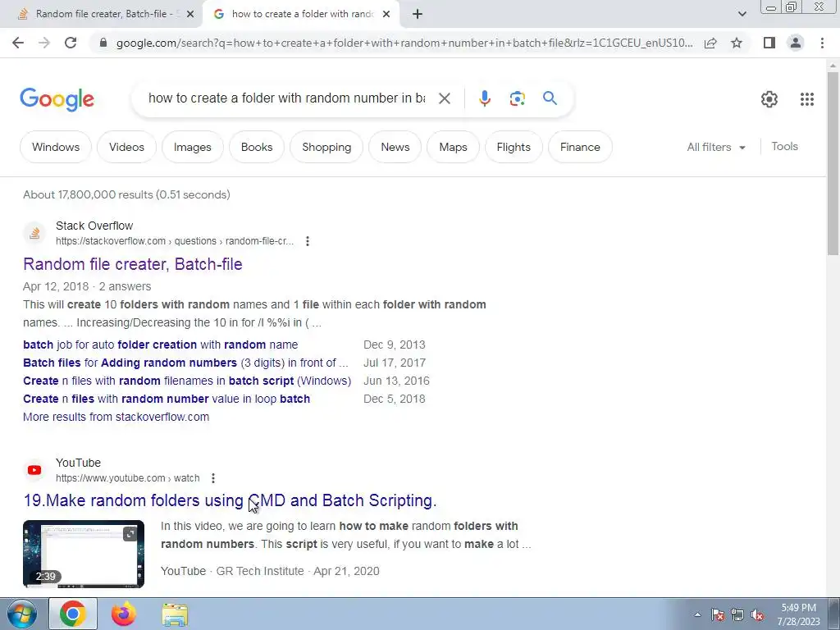Open Create n files with random filenames link
This screenshot has height=630, width=840.
tap(187, 381)
